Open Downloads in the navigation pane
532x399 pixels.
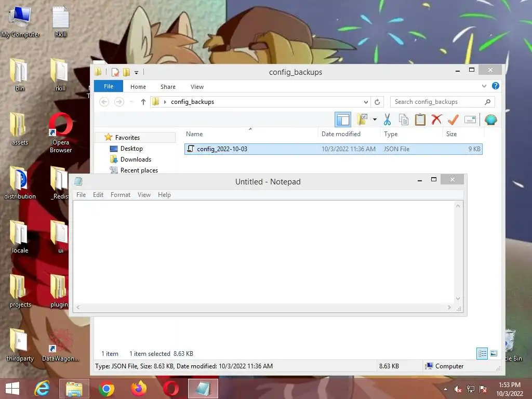[x=136, y=159]
